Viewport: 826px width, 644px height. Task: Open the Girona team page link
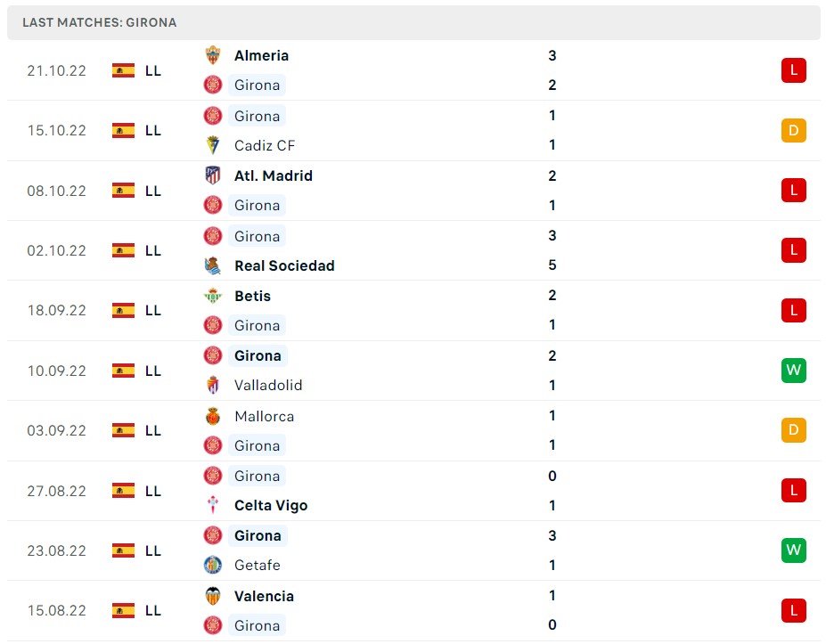point(257,85)
